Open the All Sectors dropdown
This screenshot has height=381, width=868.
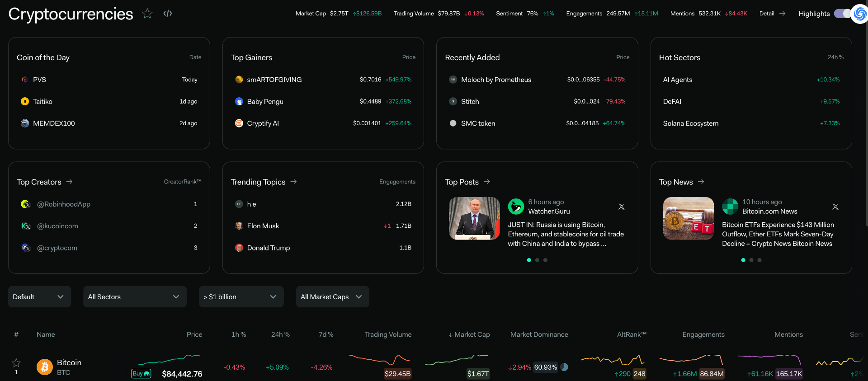coord(135,296)
